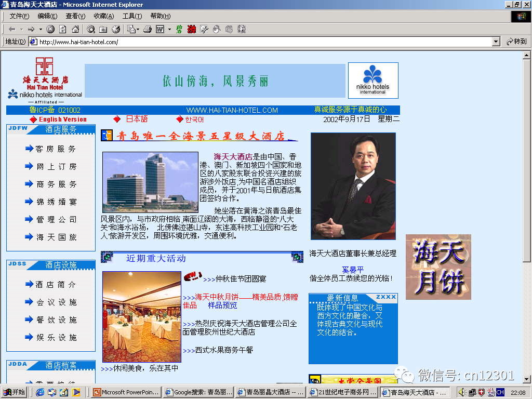
Task: Click the scrollbar down arrow
Action: 526,379
